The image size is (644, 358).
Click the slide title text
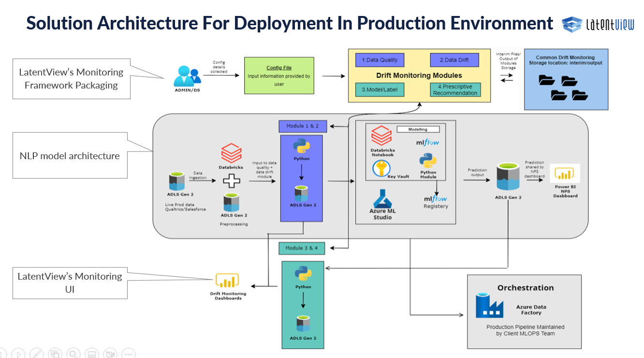click(290, 23)
